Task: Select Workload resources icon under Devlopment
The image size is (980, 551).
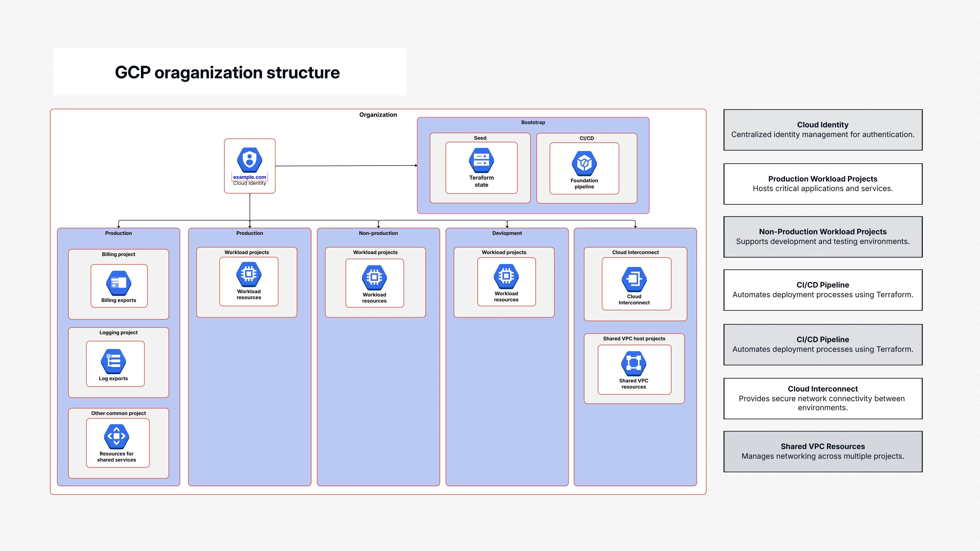Action: (x=506, y=277)
